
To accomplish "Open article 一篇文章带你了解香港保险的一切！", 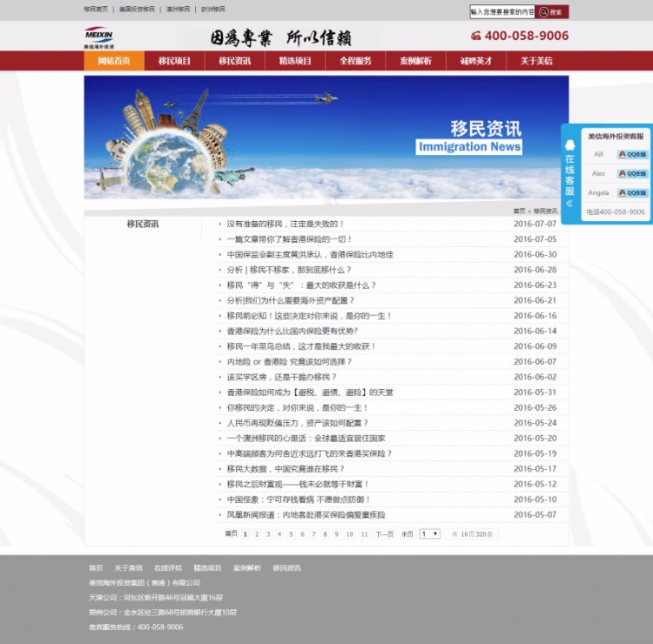I will coord(289,239).
